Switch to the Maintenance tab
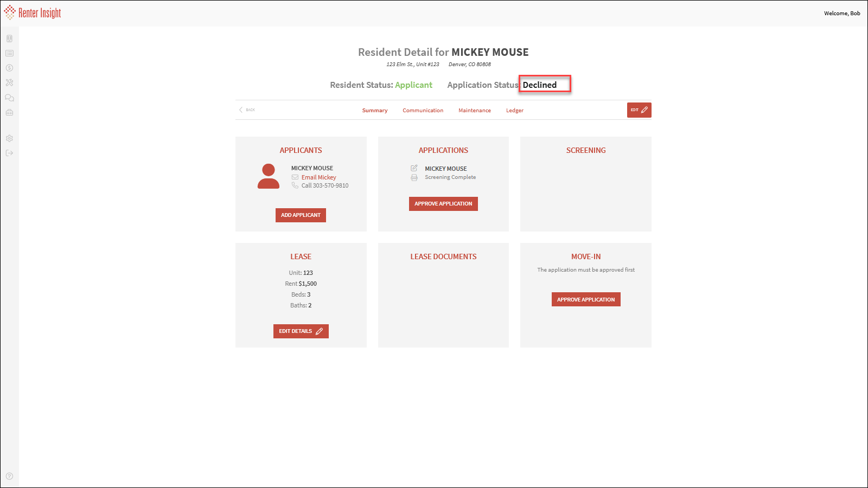The height and width of the screenshot is (488, 868). coord(475,111)
